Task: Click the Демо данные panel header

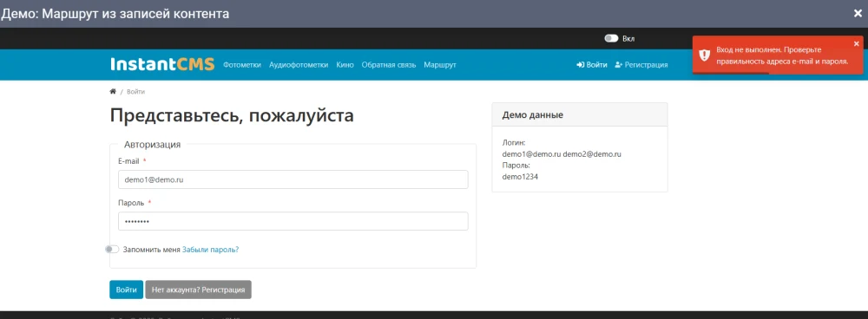Action: pyautogui.click(x=580, y=115)
